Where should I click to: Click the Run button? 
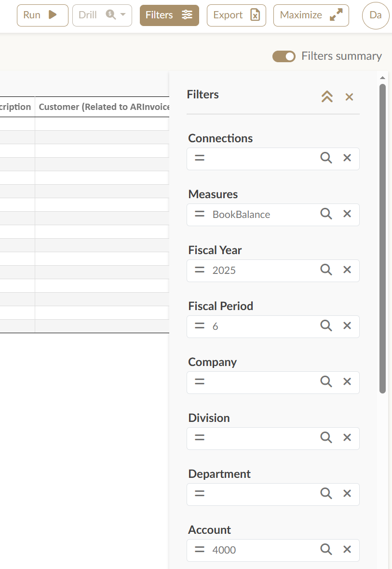42,15
